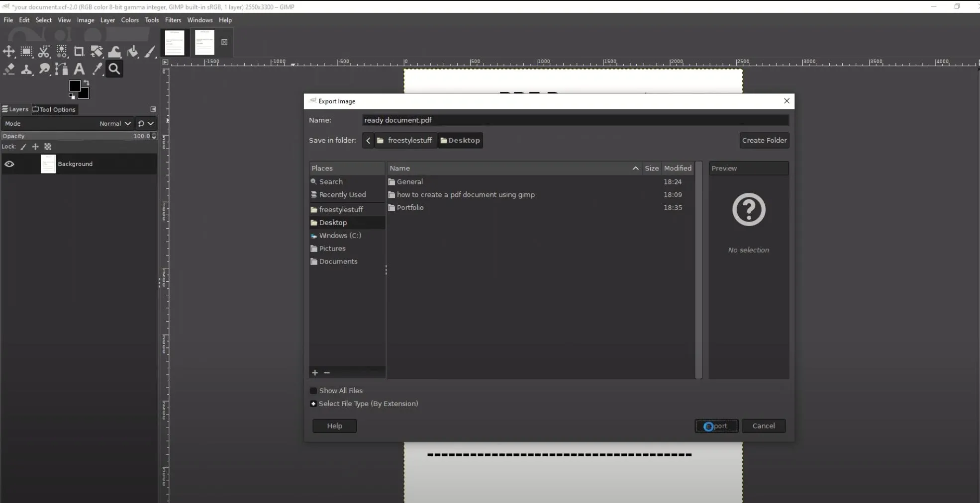Open the layer Mode dropdown
Image resolution: width=980 pixels, height=503 pixels.
[x=114, y=123]
